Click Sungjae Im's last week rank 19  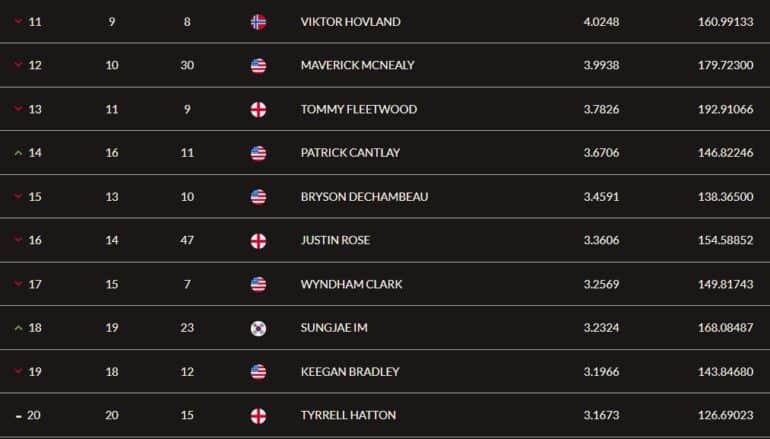click(111, 328)
